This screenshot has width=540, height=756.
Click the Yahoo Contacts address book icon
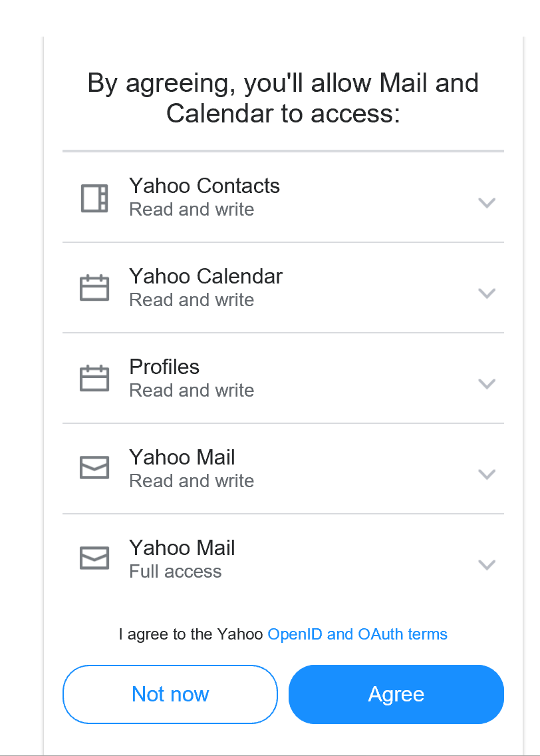[x=94, y=198]
